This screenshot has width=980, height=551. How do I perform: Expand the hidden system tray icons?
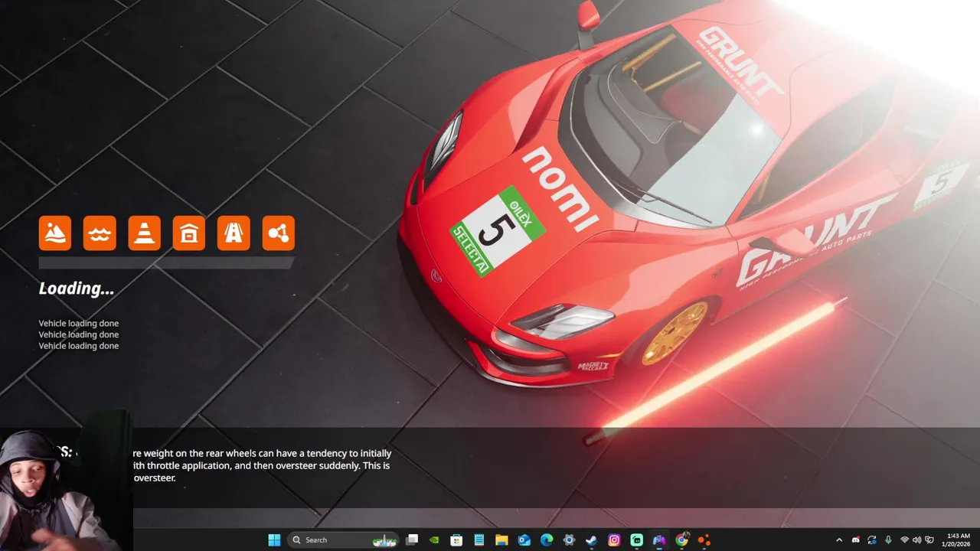[839, 540]
